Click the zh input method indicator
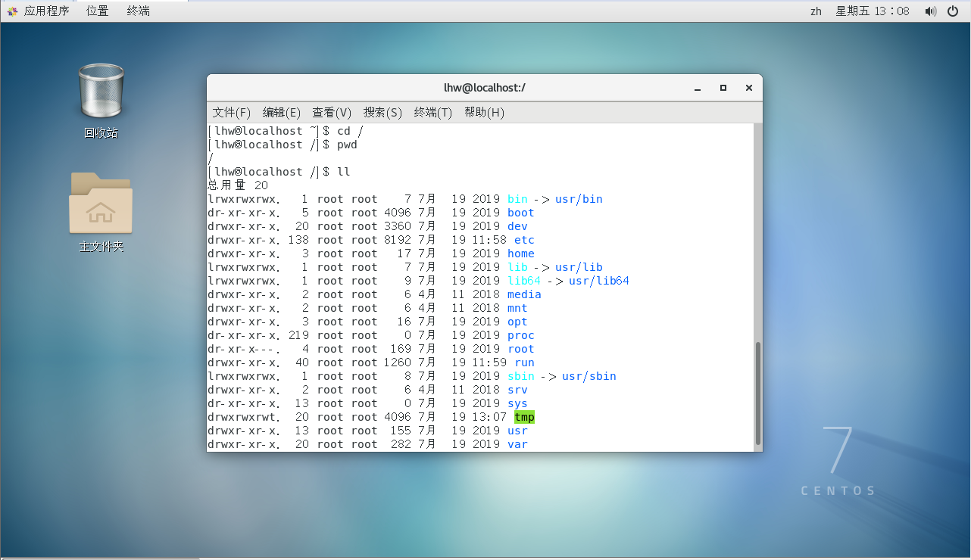The image size is (971, 560). (x=816, y=11)
